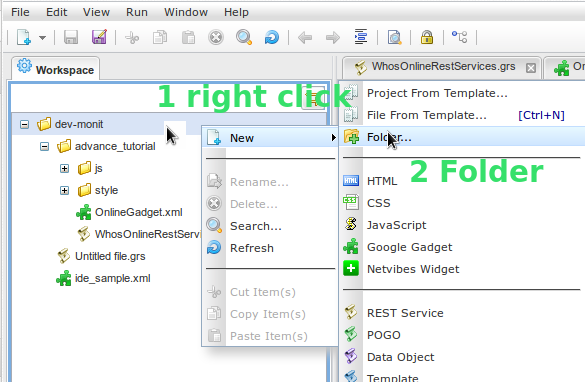Click the Lock padlock toolbar icon
Viewport: 585px width, 382px height.
[427, 37]
